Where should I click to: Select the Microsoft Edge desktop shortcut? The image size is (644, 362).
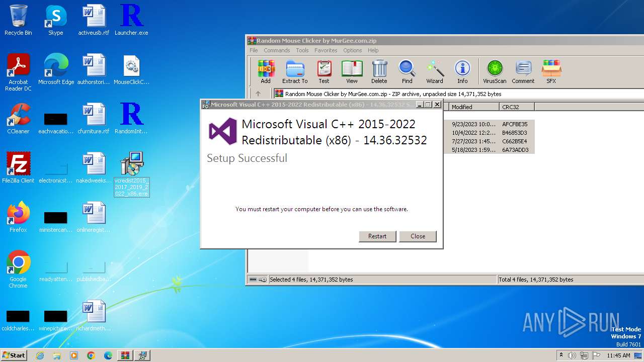click(56, 69)
